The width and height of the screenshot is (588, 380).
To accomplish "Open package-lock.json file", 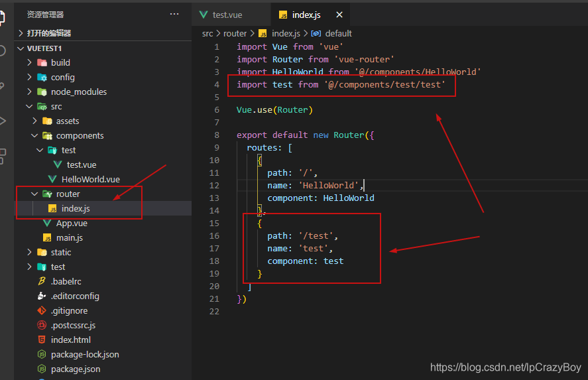I will click(x=85, y=355).
